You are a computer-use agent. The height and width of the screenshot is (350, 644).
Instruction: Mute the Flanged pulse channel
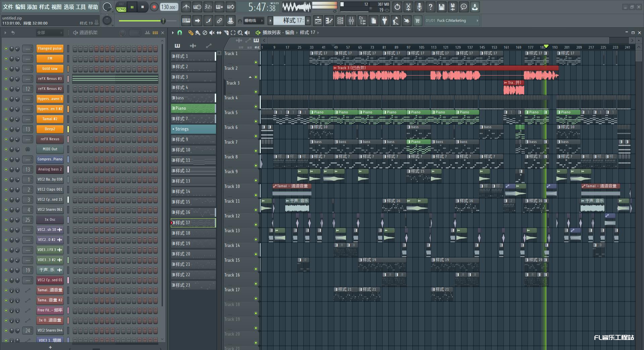[x=6, y=49]
